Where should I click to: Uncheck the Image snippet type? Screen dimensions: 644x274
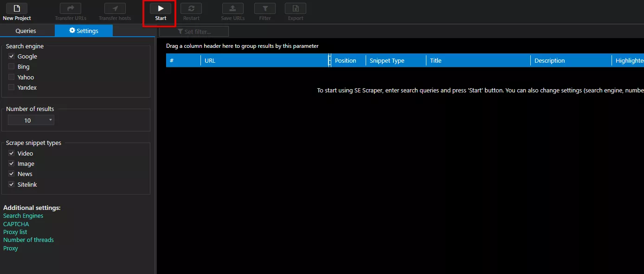12,163
